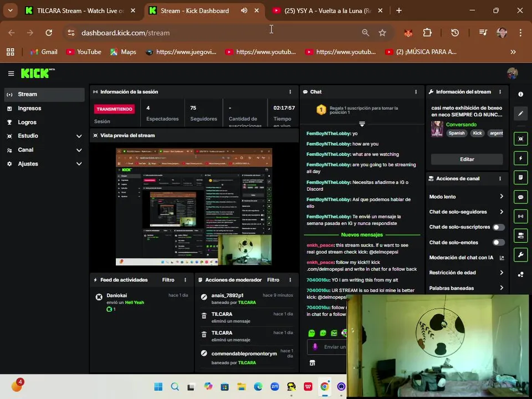
Task: Select Stream in the sidebar
Action: click(44, 94)
